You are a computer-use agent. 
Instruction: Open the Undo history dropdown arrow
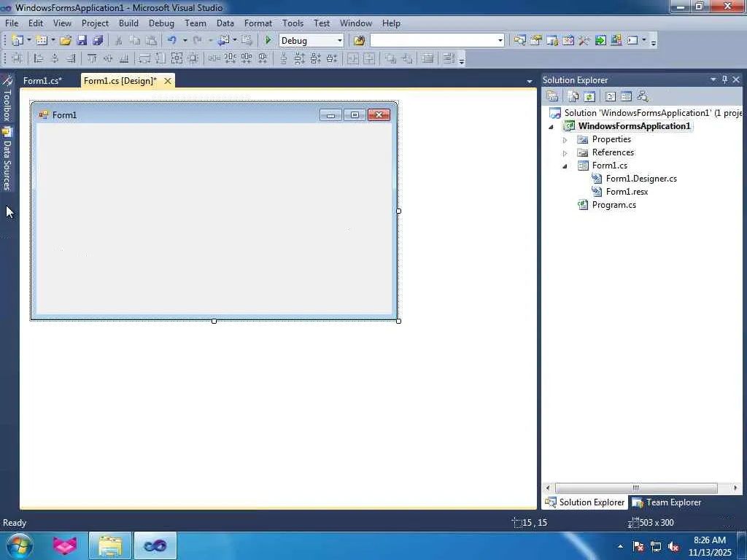pyautogui.click(x=185, y=41)
